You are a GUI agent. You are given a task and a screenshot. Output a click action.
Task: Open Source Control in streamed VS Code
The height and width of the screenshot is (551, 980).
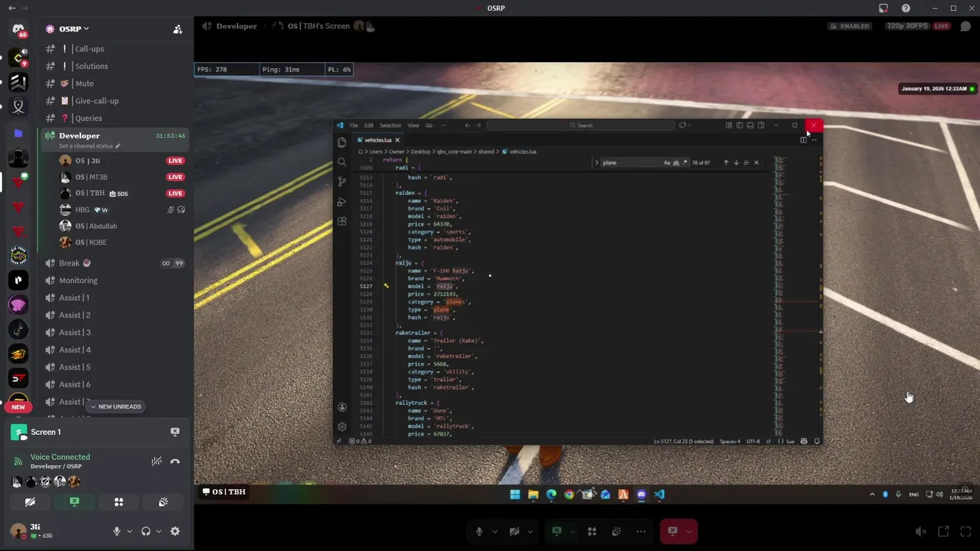click(x=341, y=182)
